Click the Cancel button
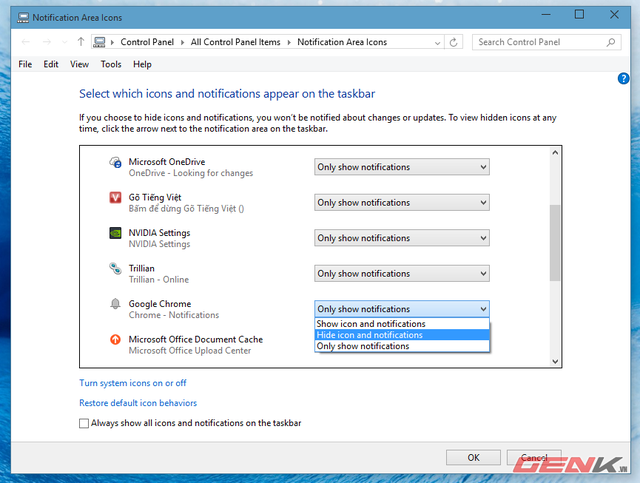Viewport: 640px width, 483px height. pyautogui.click(x=534, y=458)
